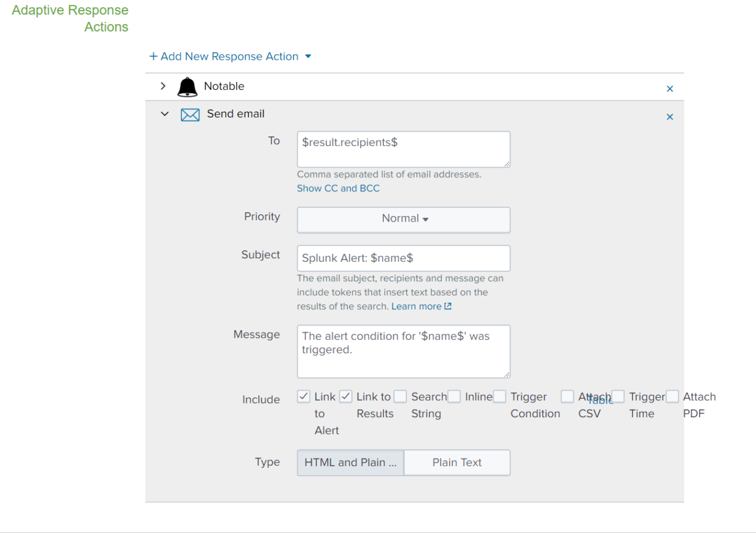Click the Show CC and BCC link
This screenshot has height=533, width=756.
pyautogui.click(x=338, y=188)
